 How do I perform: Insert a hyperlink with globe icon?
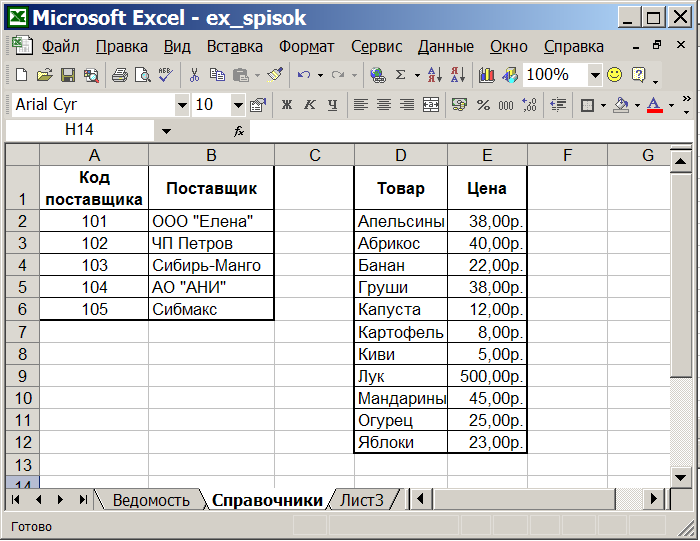coord(378,75)
